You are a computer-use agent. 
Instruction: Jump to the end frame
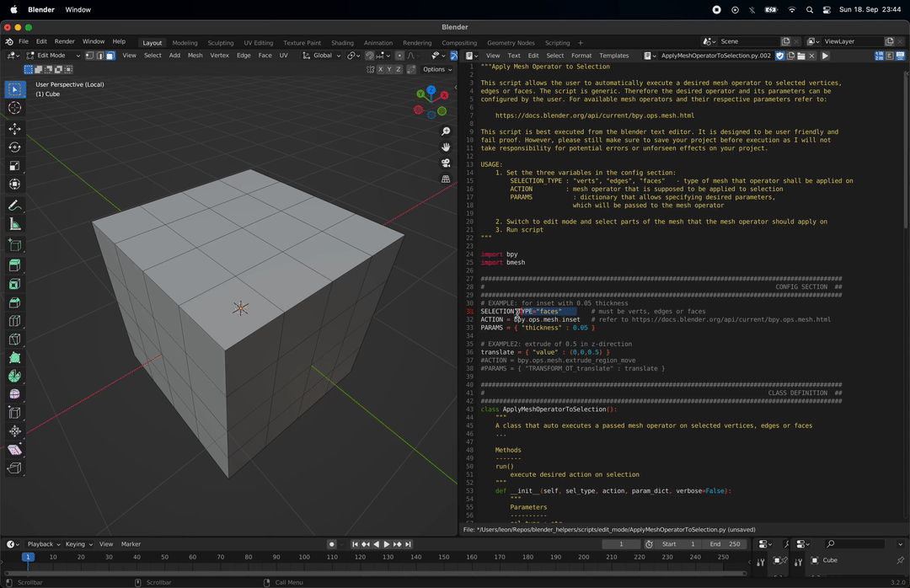[409, 544]
